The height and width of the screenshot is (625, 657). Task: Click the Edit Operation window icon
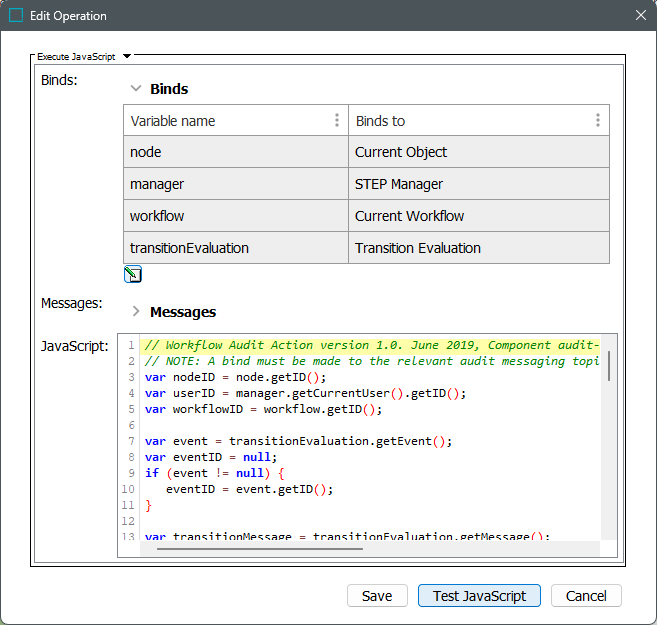tap(17, 15)
